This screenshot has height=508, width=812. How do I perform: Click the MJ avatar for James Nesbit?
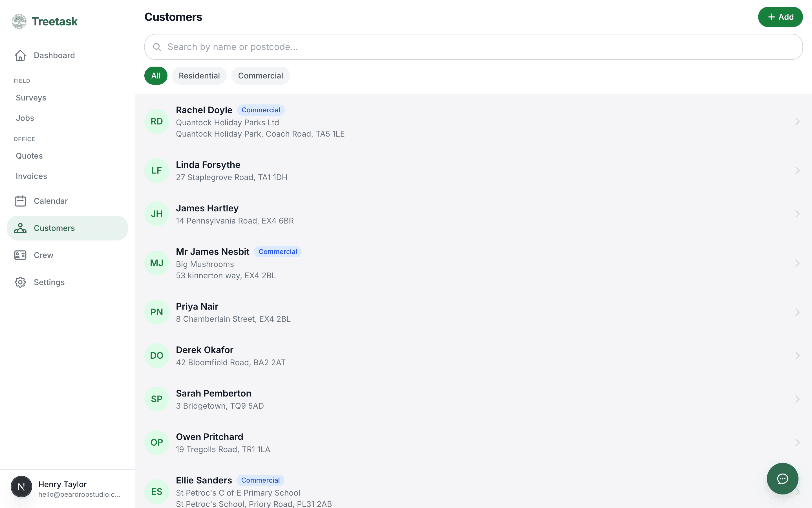(x=157, y=263)
